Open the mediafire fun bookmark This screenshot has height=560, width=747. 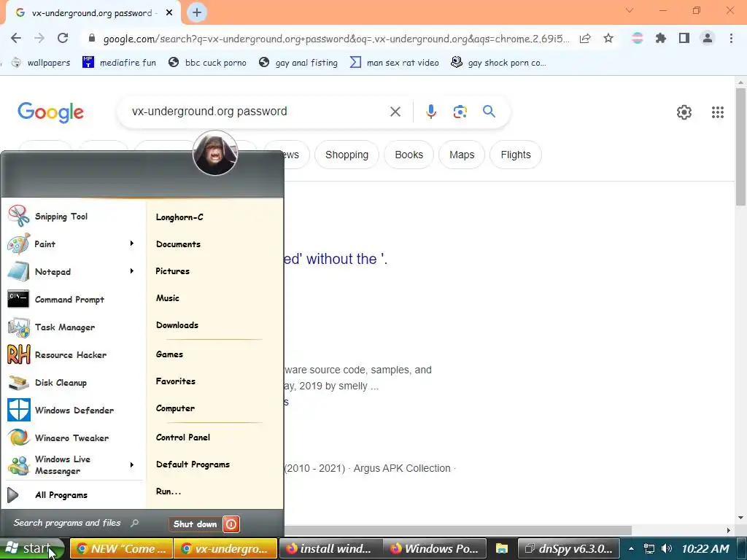[x=119, y=63]
